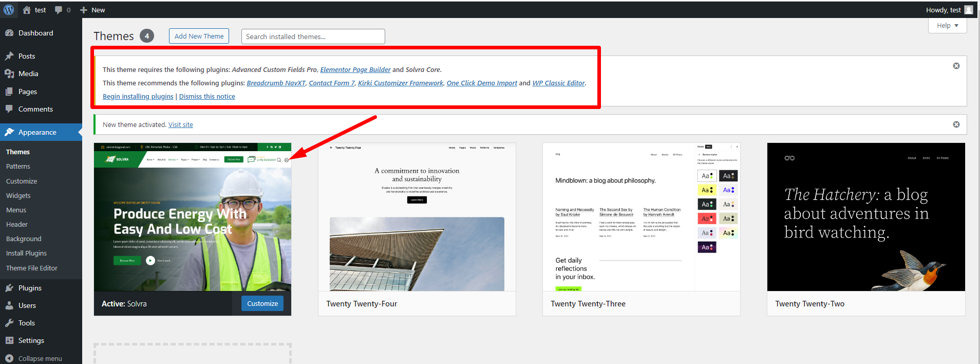Viewport: 980px width, 364px height.
Task: Click the user avatar beside Howdy, test
Action: (969, 10)
